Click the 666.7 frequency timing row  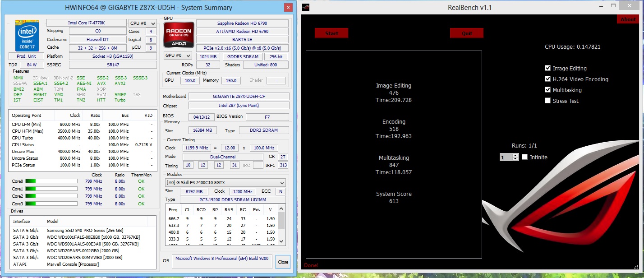(x=221, y=218)
